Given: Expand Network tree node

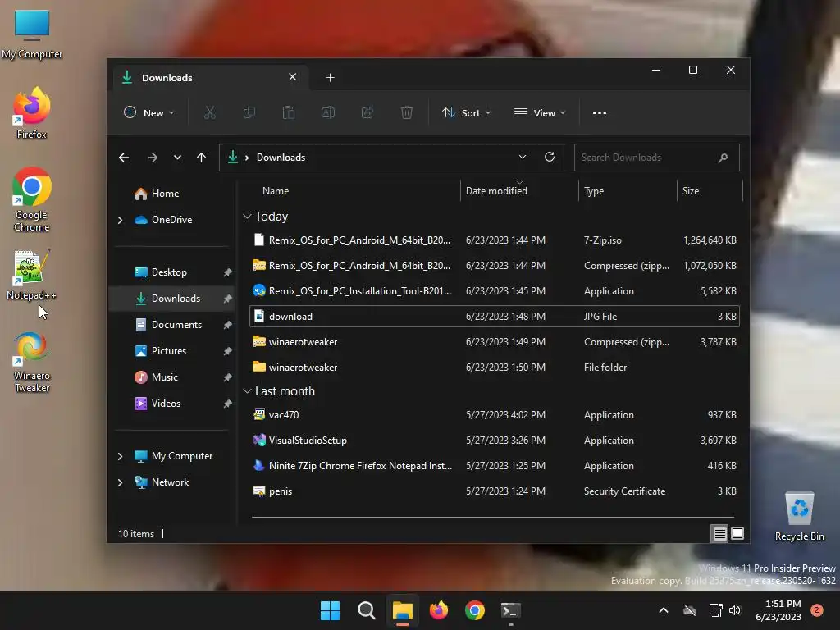Looking at the screenshot, I should pyautogui.click(x=120, y=482).
